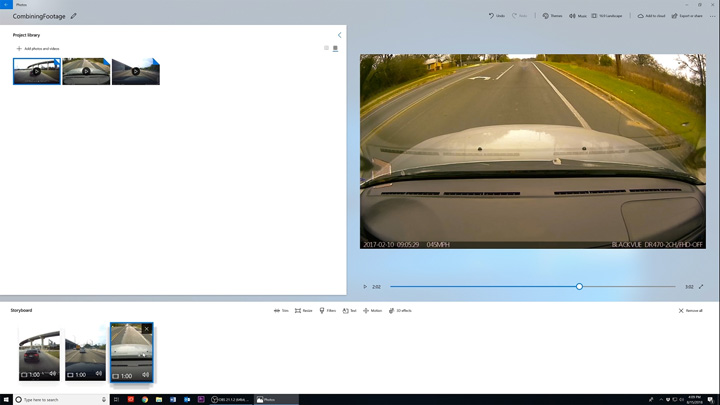720x405 pixels.
Task: Collapse the Project library panel
Action: tap(339, 35)
